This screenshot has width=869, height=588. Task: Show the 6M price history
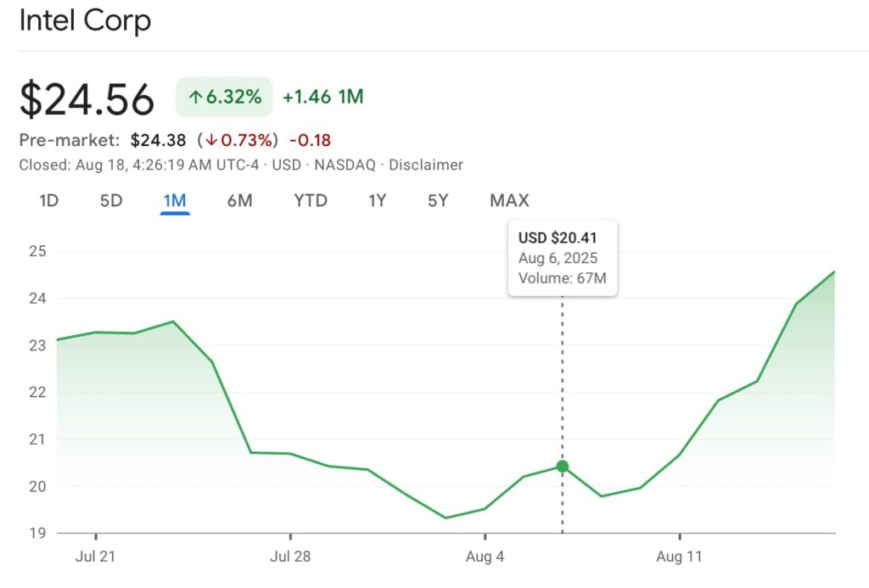pos(239,200)
